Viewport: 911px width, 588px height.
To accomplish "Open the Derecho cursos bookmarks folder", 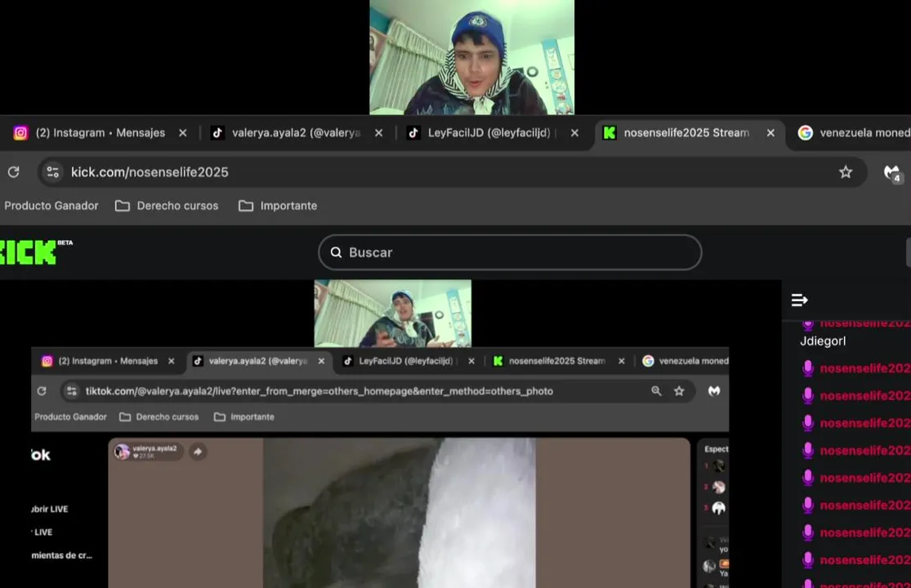I will click(167, 206).
